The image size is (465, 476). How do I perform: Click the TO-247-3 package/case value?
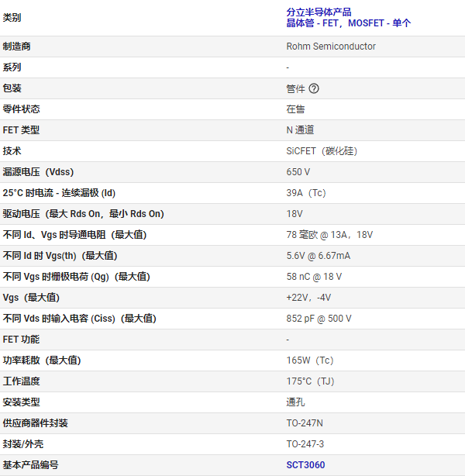pos(305,444)
